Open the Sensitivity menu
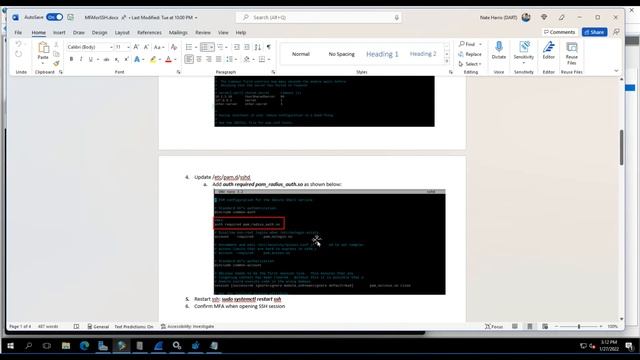This screenshot has width=640, height=360. [x=524, y=52]
